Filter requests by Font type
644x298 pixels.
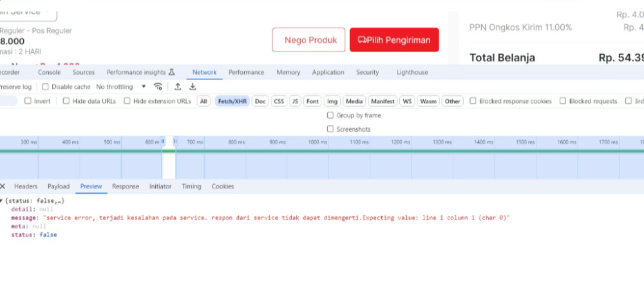[312, 101]
